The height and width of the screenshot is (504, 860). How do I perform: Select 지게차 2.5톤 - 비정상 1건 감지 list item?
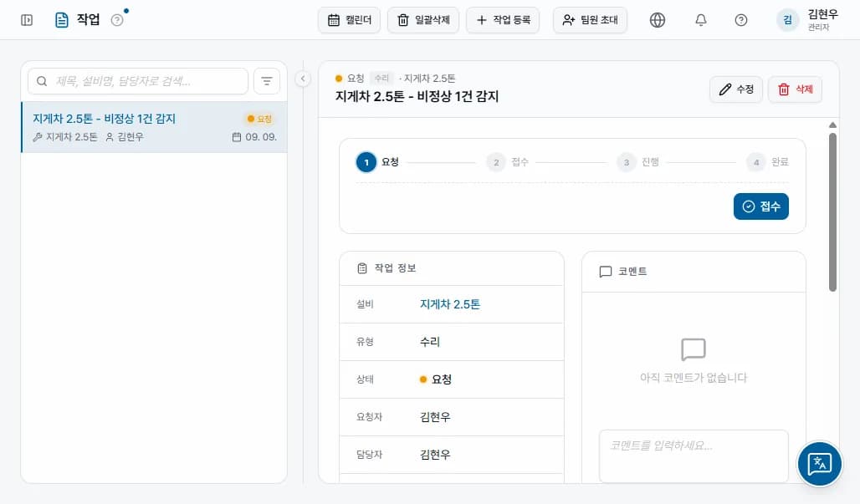coord(154,127)
